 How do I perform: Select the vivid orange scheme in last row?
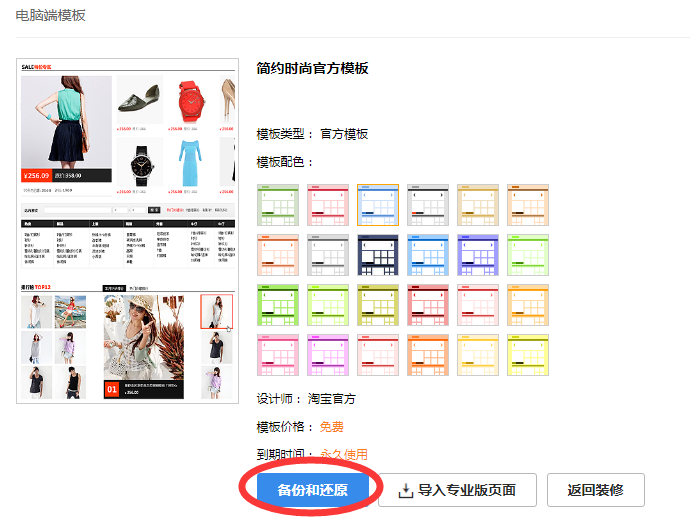click(x=428, y=355)
